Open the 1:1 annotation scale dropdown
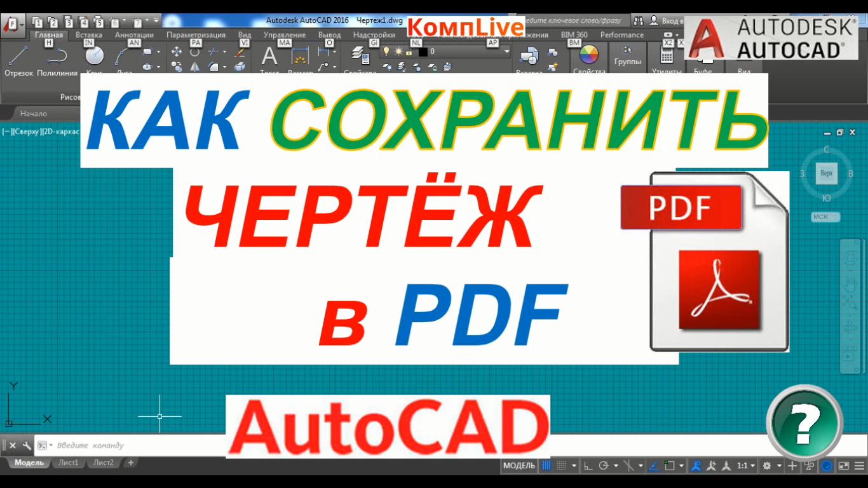Screen dimensions: 868x488 click(x=745, y=466)
